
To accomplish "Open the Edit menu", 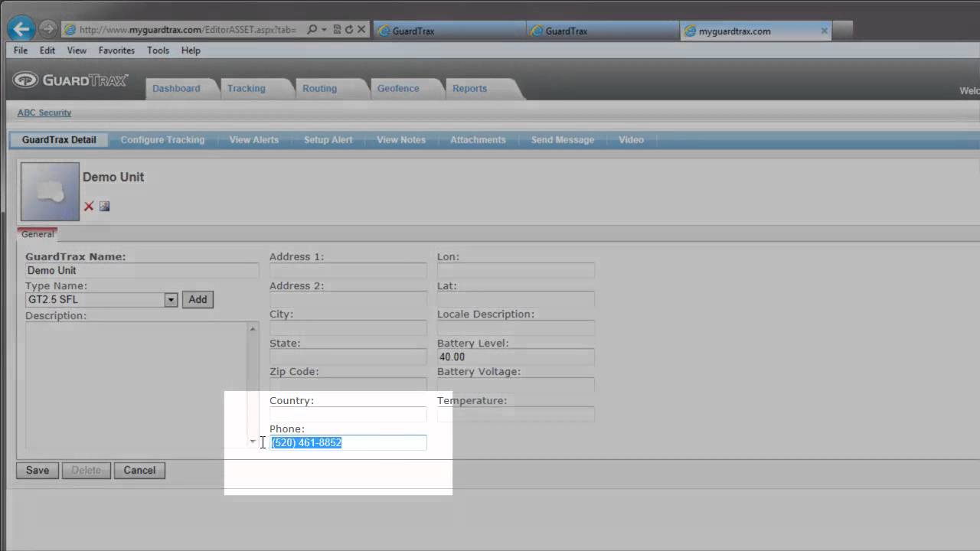I will 47,51.
